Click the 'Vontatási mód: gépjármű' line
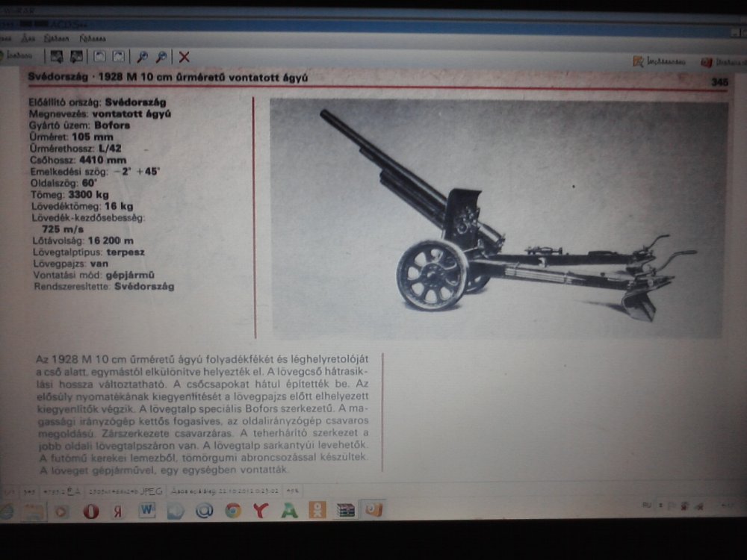The image size is (747, 560). coord(94,275)
